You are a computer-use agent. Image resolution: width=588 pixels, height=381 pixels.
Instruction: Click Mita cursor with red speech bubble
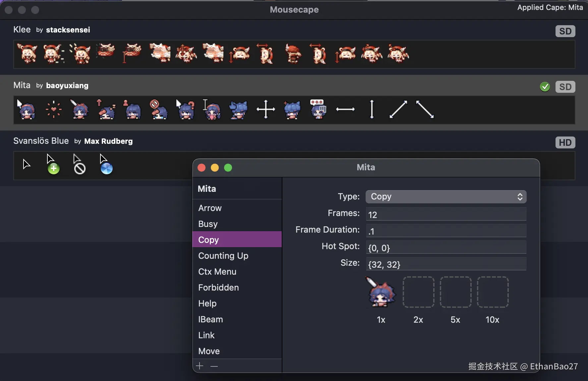tap(319, 109)
